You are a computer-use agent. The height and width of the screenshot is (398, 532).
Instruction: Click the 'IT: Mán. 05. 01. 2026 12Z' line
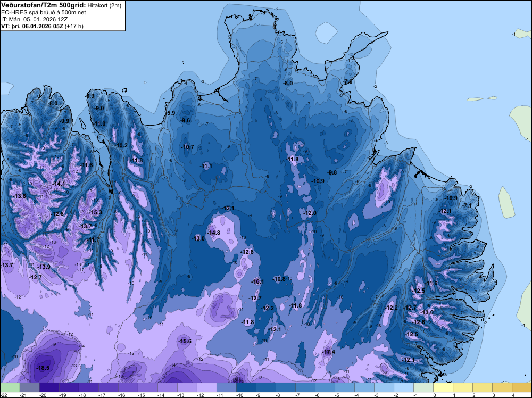(34, 19)
